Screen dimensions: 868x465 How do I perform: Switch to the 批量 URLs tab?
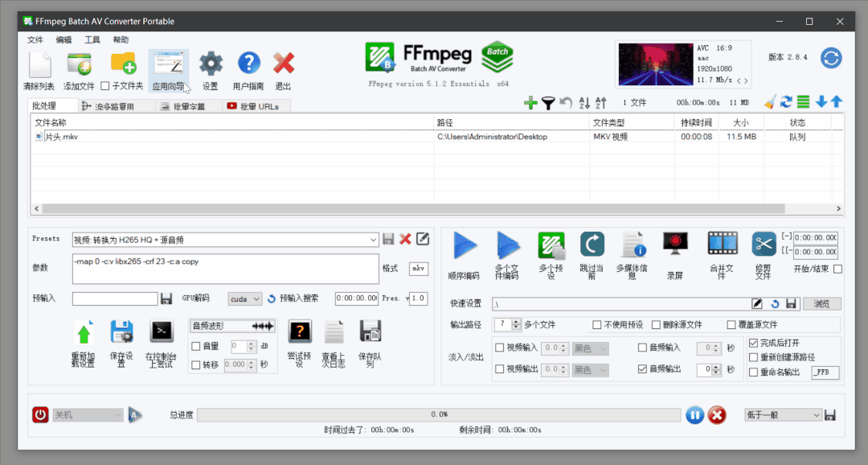[x=253, y=106]
